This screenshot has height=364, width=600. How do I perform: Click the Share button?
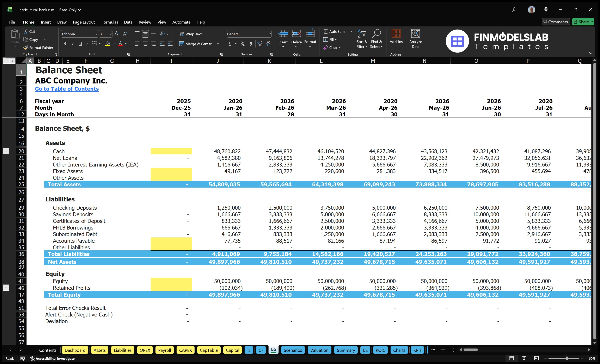coord(583,22)
